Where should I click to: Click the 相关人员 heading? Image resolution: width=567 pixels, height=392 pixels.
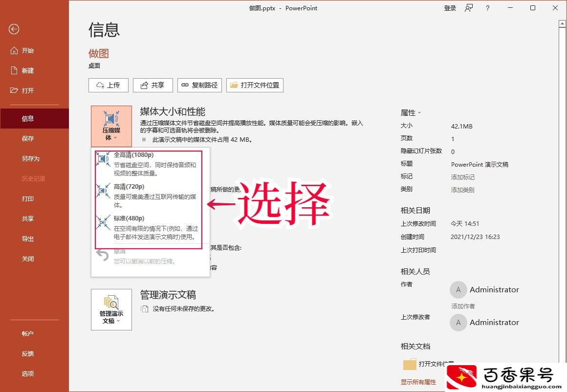point(415,272)
